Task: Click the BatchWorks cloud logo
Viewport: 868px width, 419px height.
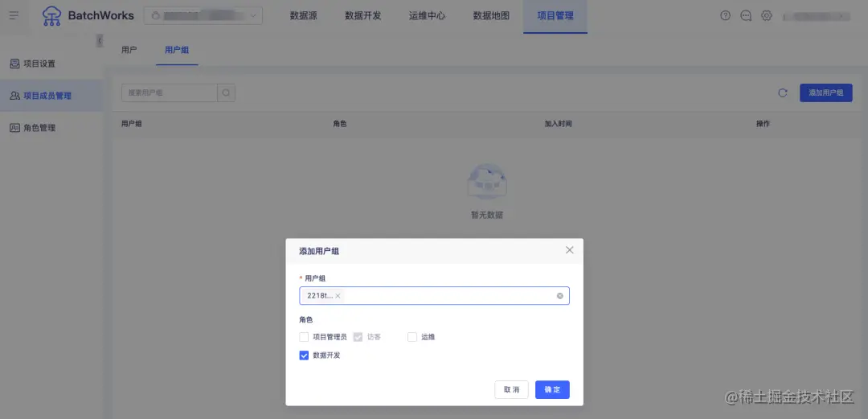Action: [x=51, y=15]
